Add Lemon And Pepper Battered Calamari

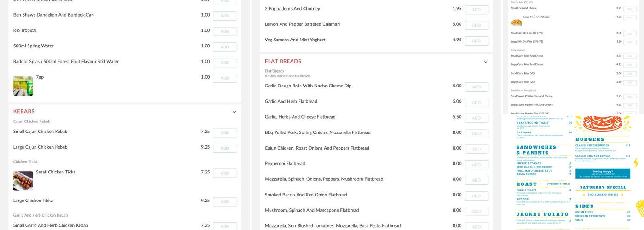[x=476, y=25]
